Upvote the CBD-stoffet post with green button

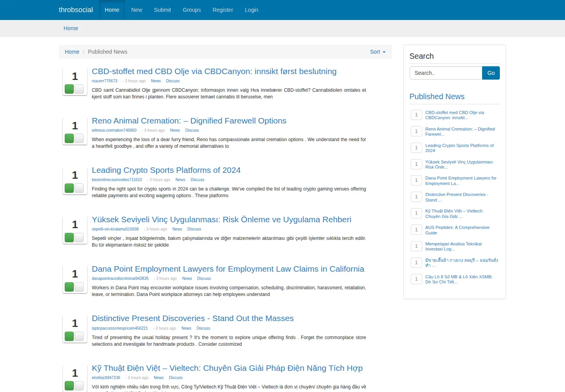[x=69, y=89]
